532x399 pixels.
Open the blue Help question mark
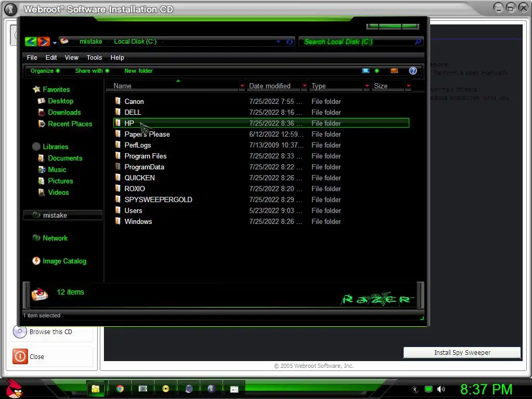click(413, 71)
